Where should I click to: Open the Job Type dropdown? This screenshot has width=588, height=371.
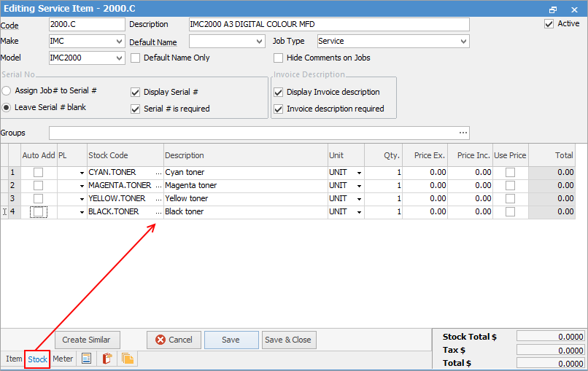click(x=463, y=42)
